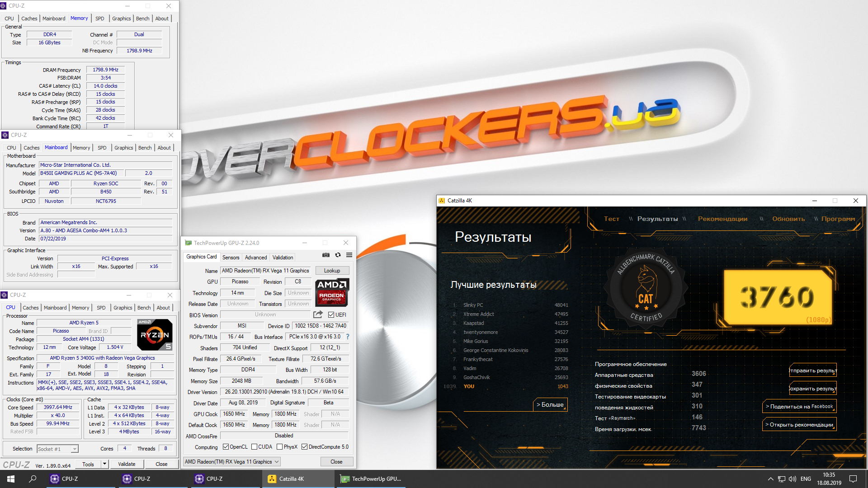
Task: Open the Socket #1 selection dropdown
Action: coord(57,449)
